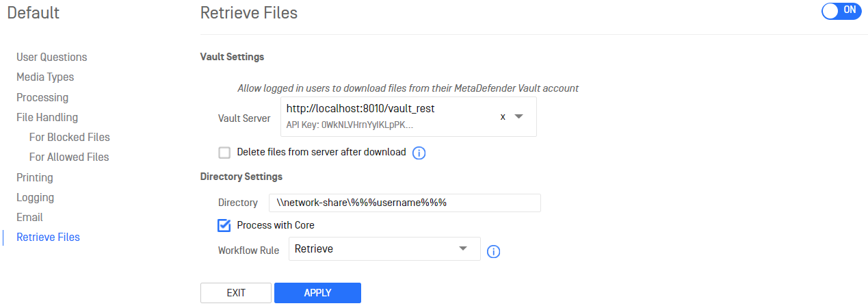Click info icon beside Workflow Rule dropdown
Image resolution: width=868 pixels, height=308 pixels.
(493, 252)
